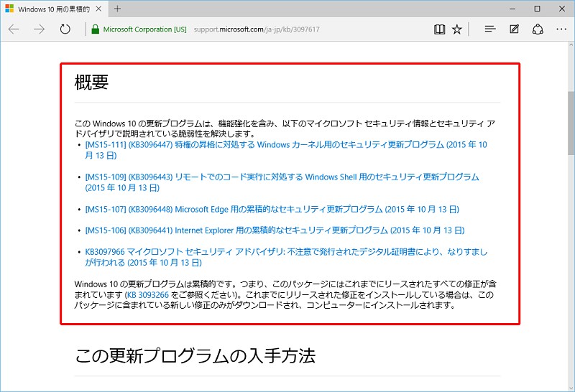Open More actions ellipsis menu
This screenshot has height=392, width=575.
coord(561,29)
